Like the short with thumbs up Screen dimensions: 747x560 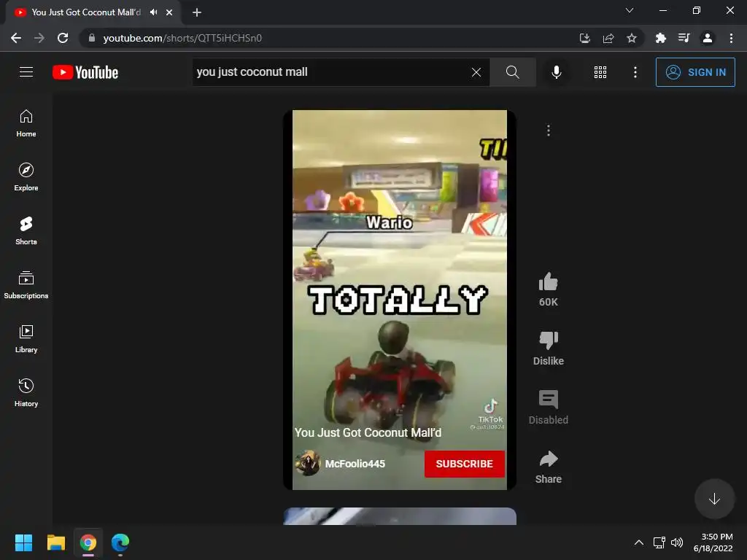coord(549,282)
